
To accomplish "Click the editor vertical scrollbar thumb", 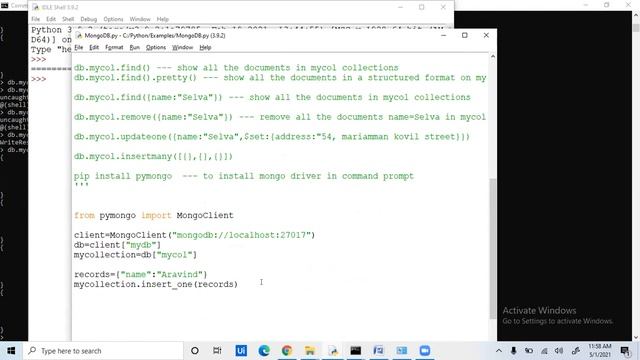I will tap(493, 249).
